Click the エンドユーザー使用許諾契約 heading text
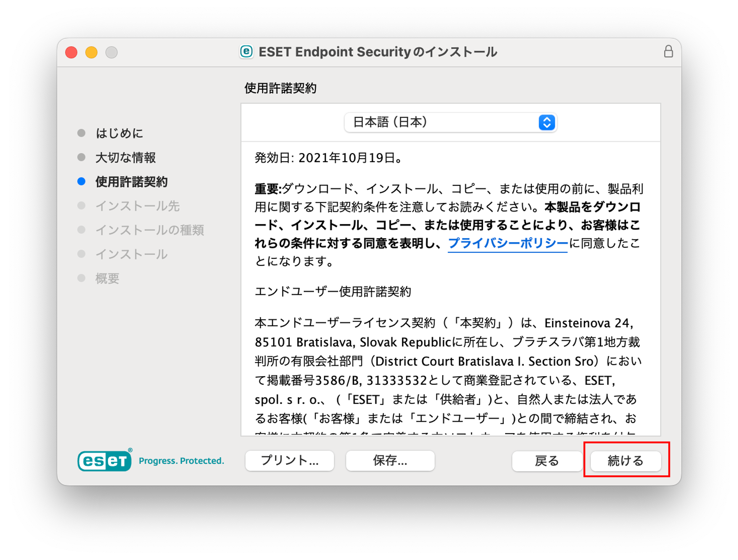738x560 pixels. 333,292
